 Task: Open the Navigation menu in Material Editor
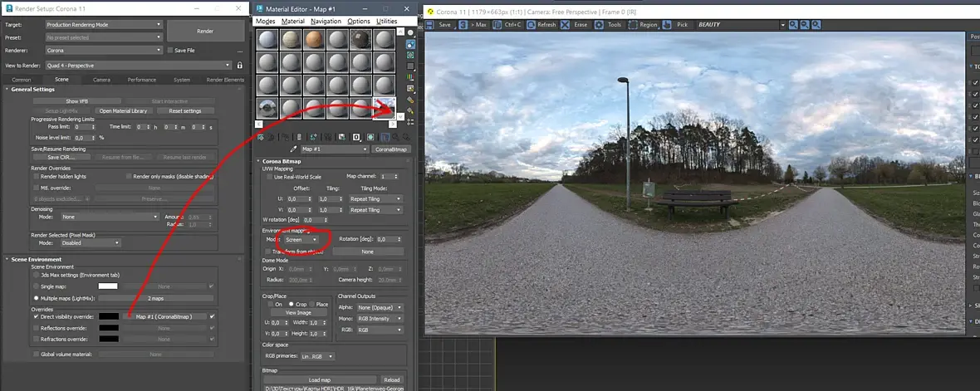click(326, 22)
